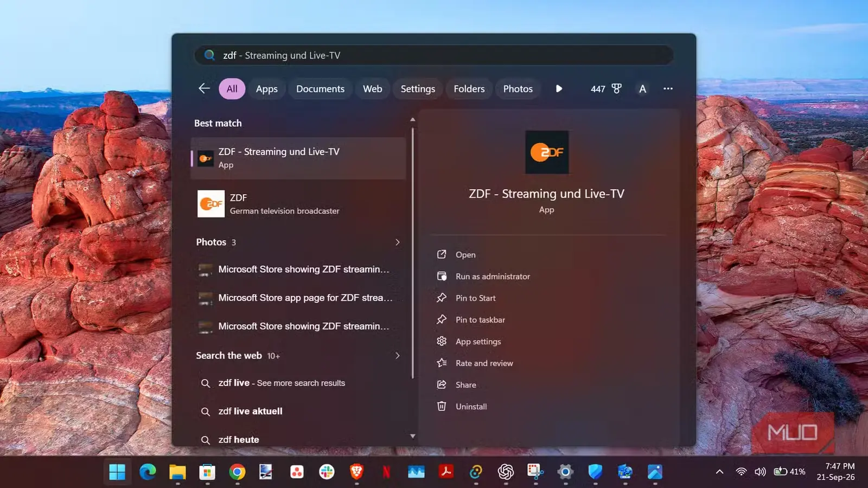Select web suggestion zdf live

[298, 383]
